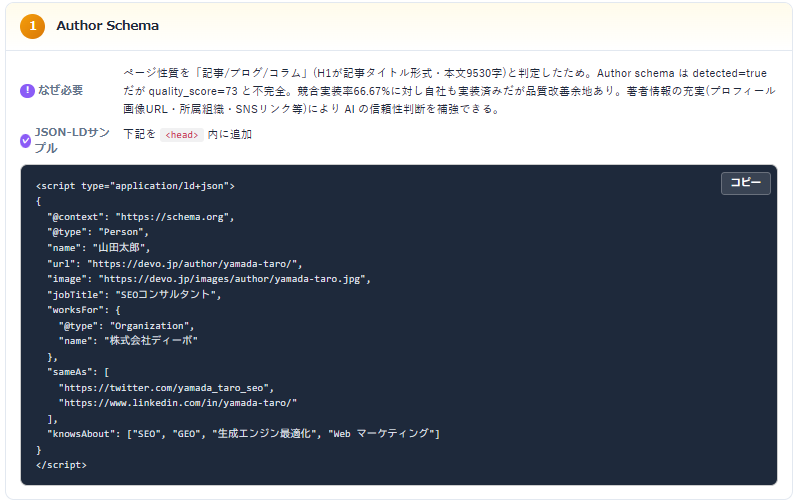The image size is (800, 501).
Task: Click the コピー copy button
Action: click(x=745, y=183)
